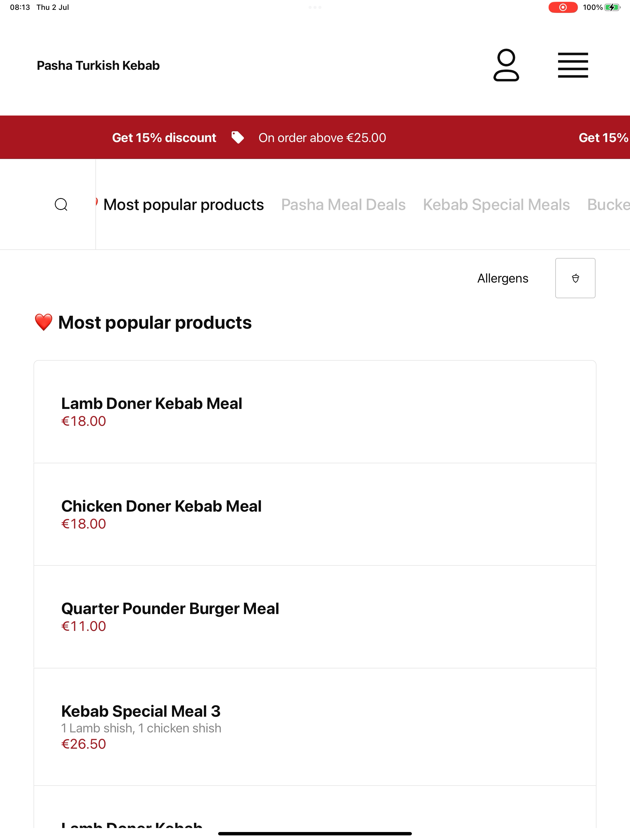
Task: Tap the battery indicator in status bar
Action: pos(612,7)
